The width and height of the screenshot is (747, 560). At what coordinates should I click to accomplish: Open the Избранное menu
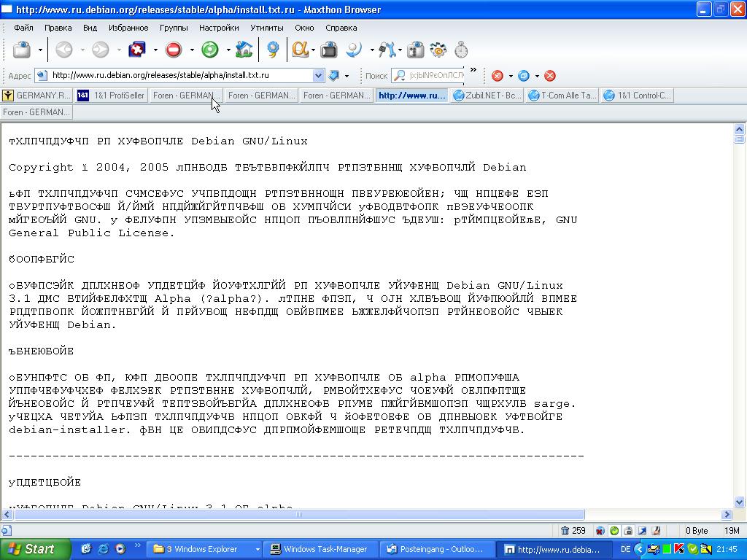[x=128, y=28]
